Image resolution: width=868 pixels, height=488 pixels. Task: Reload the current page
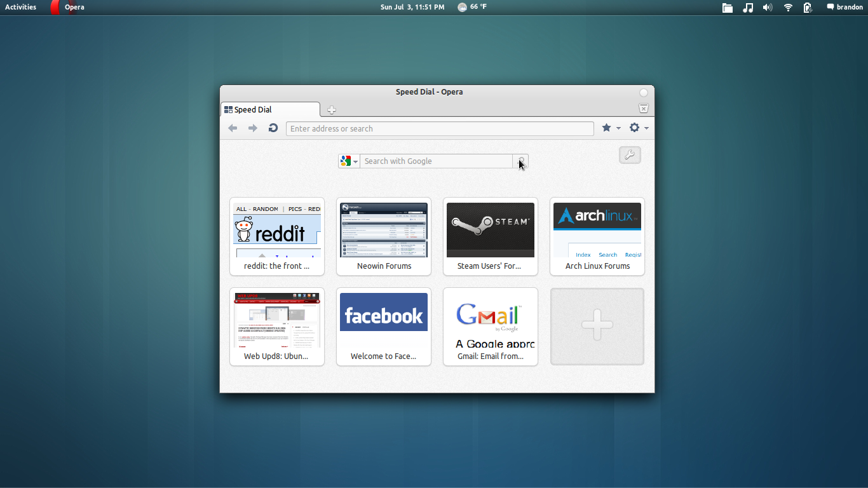coord(273,128)
